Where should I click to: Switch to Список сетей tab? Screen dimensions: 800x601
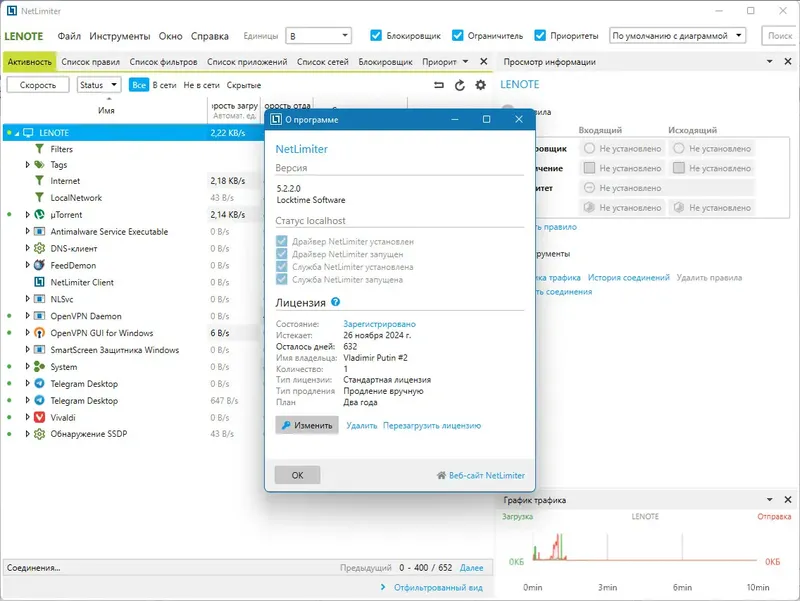point(322,62)
